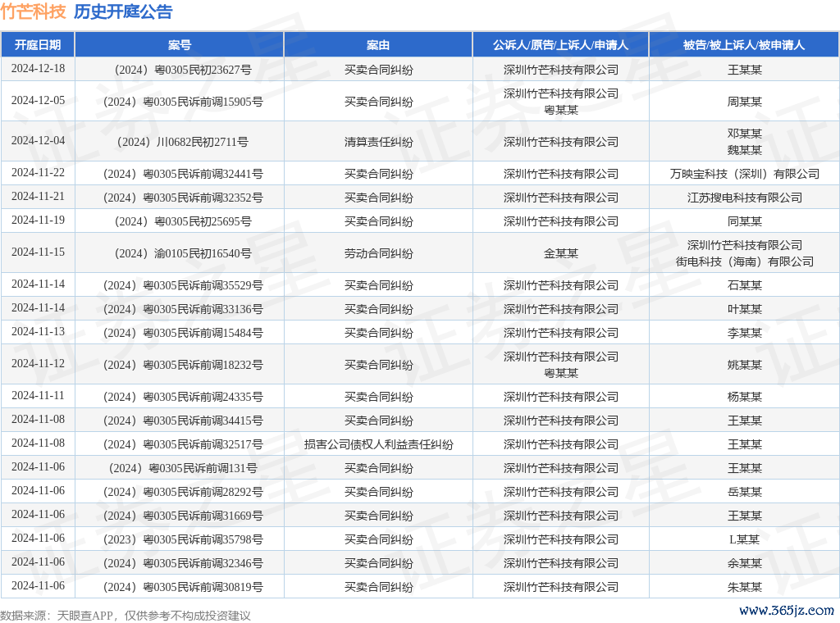This screenshot has width=840, height=623.
Task: Click defendant 余某某
Action: [745, 564]
